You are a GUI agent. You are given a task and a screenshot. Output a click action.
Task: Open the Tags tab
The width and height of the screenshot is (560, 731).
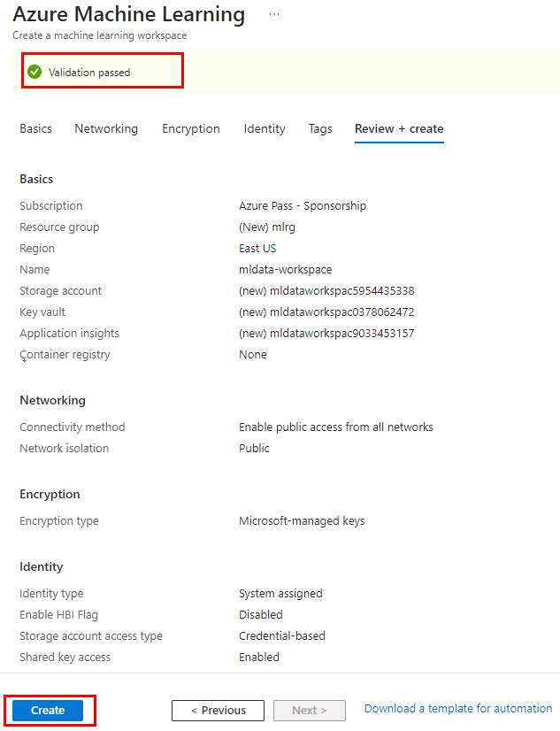pos(320,128)
